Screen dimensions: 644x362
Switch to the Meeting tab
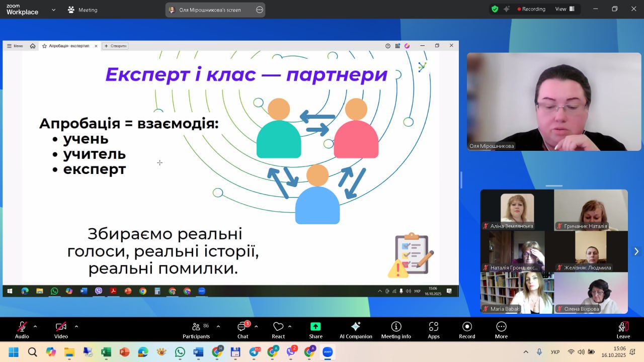pos(83,10)
